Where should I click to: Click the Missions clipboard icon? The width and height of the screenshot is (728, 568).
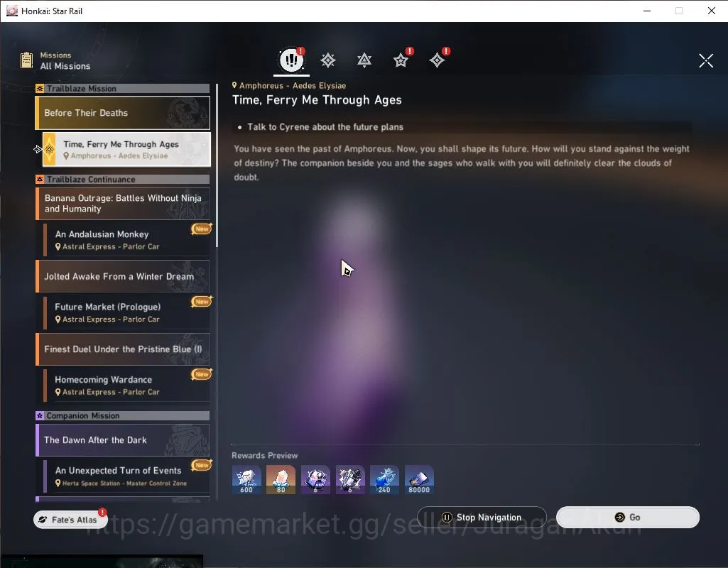coord(27,60)
